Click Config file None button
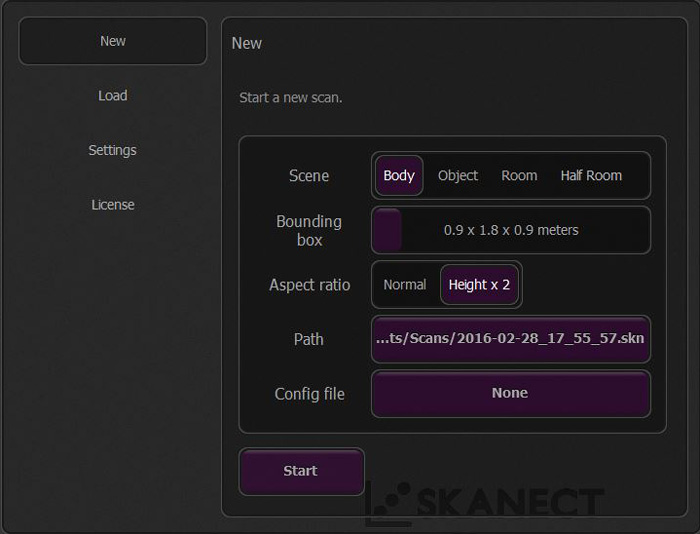This screenshot has width=700, height=534. (511, 393)
